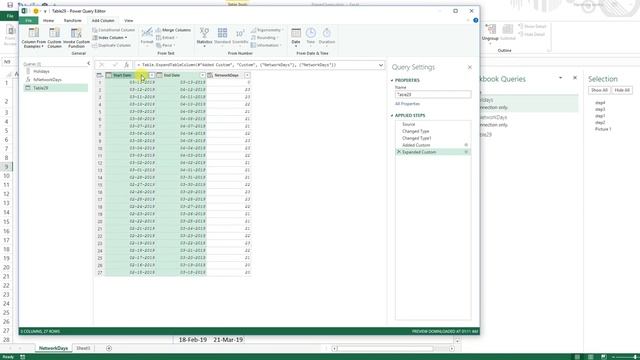The width and height of the screenshot is (640, 360).
Task: Click the Standard number operations icon
Action: [x=222, y=33]
